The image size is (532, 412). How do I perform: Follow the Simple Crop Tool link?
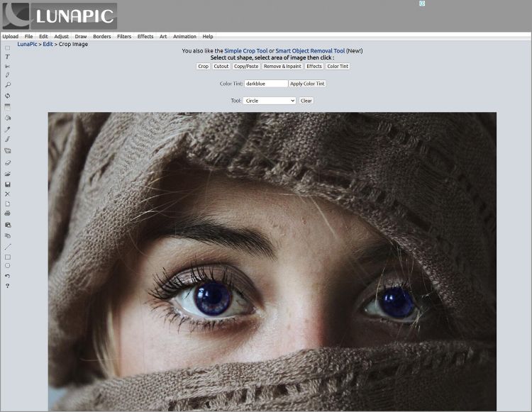(x=246, y=51)
